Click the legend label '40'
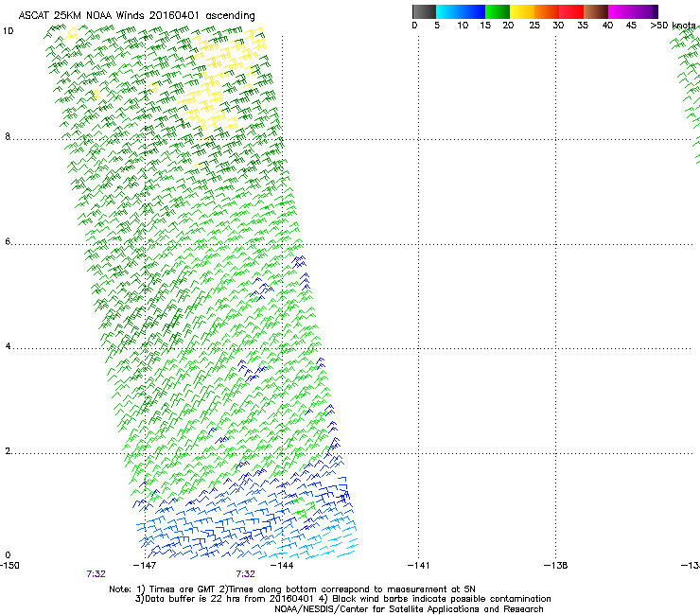The width and height of the screenshot is (700, 615). pyautogui.click(x=607, y=26)
